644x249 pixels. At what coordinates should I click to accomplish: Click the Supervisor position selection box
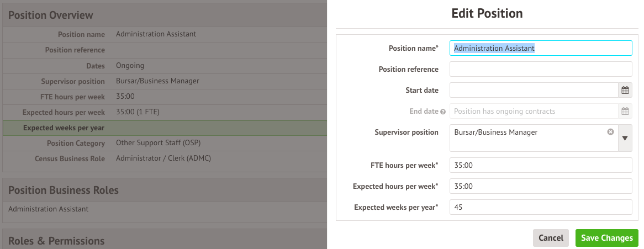[527, 138]
